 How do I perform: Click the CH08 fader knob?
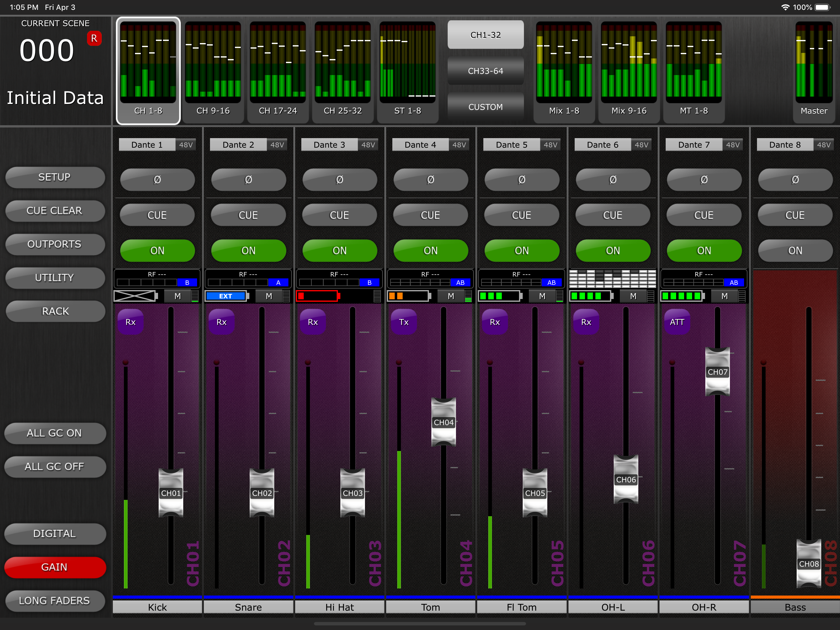tap(808, 564)
